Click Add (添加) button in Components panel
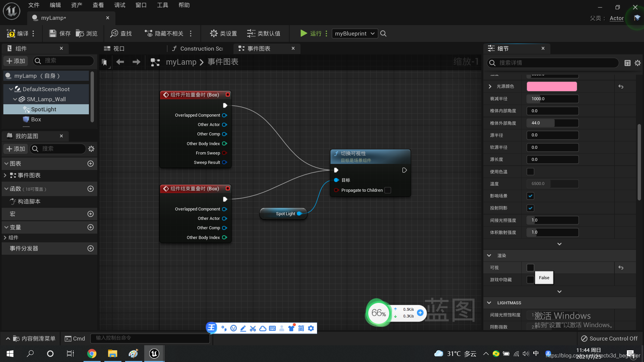 point(16,61)
